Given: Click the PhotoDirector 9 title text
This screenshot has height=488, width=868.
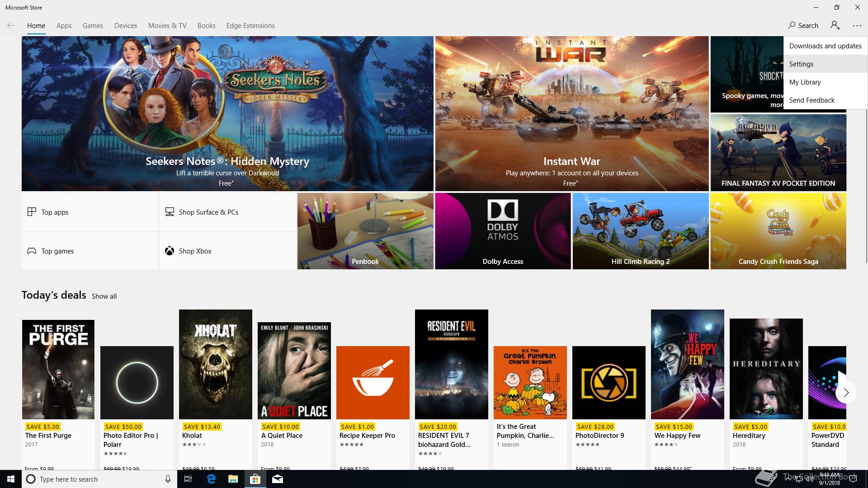Looking at the screenshot, I should pos(599,436).
